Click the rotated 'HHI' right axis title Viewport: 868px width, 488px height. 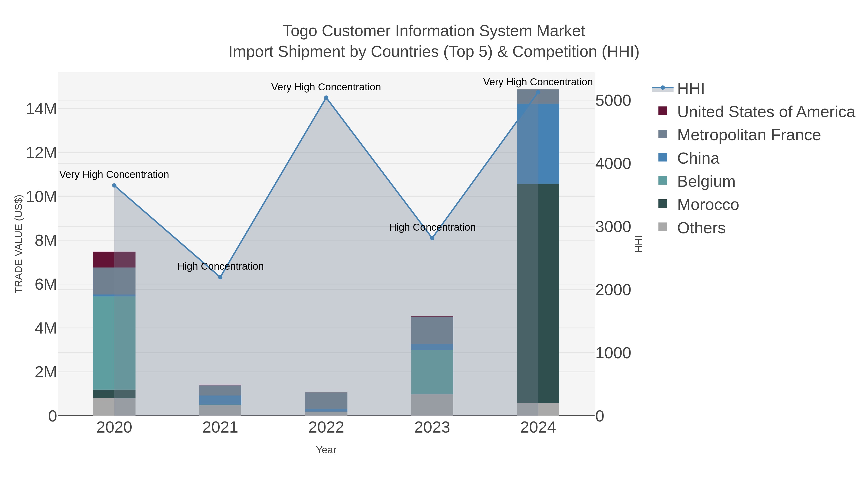point(639,244)
